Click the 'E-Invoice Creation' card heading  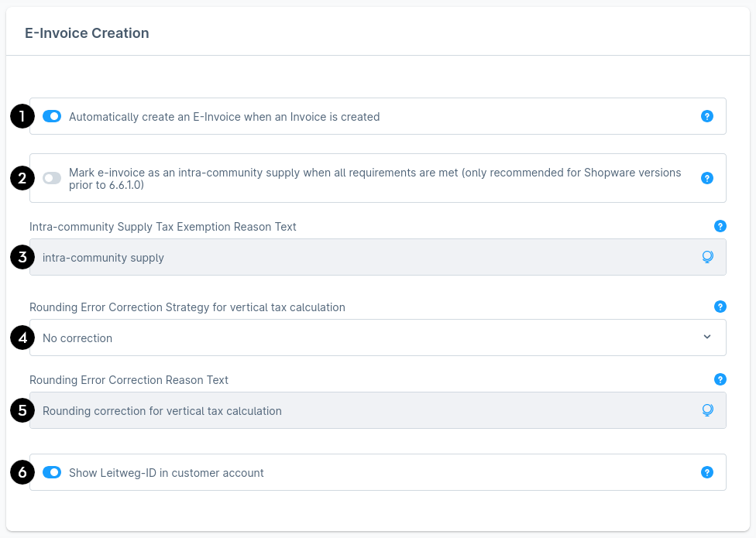coord(87,33)
